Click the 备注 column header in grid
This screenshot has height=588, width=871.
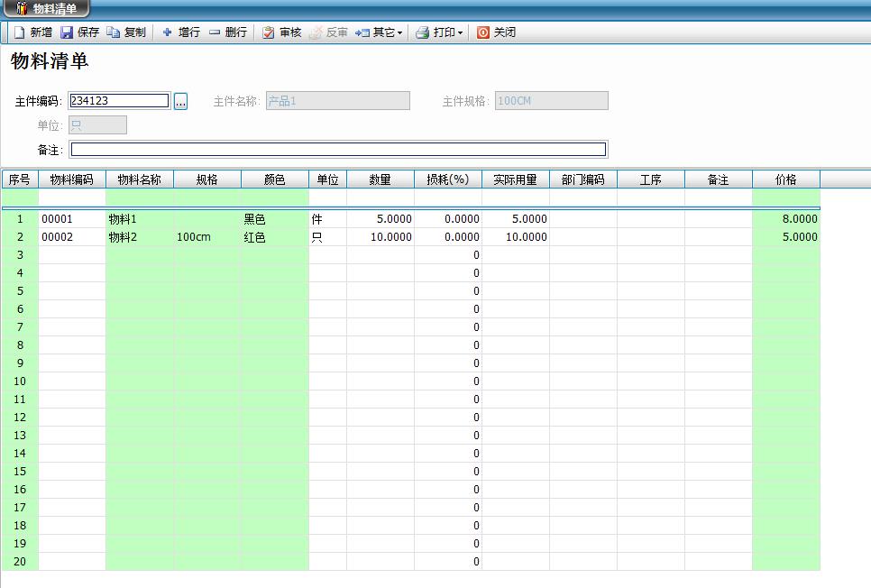coord(719,179)
